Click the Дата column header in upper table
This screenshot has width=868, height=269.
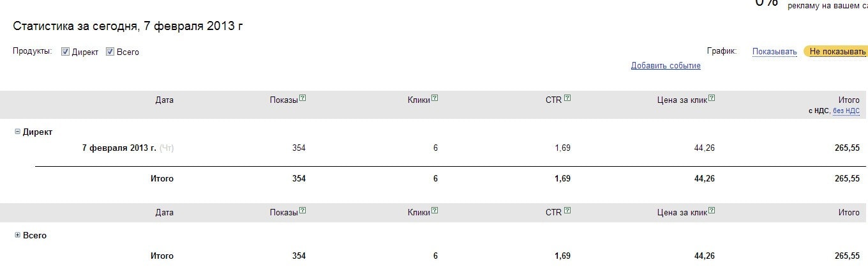coord(164,100)
